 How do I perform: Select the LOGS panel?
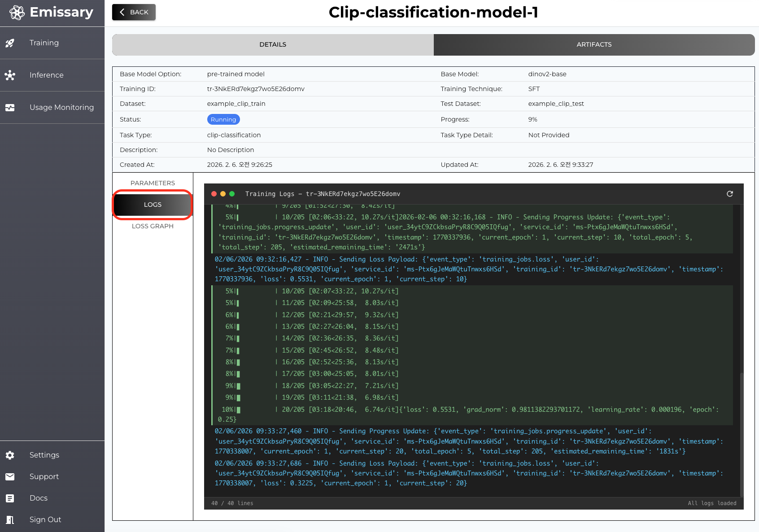(153, 205)
